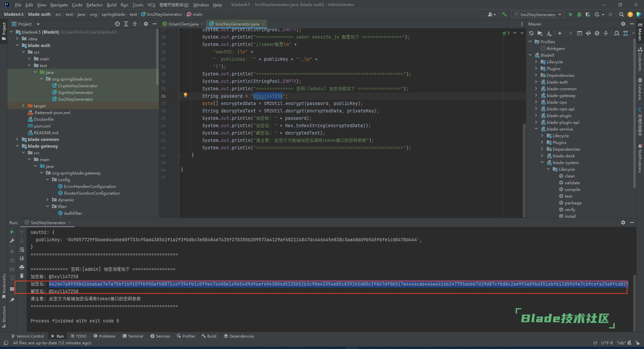
Task: Reload all Maven projects icon
Action: [x=531, y=33]
